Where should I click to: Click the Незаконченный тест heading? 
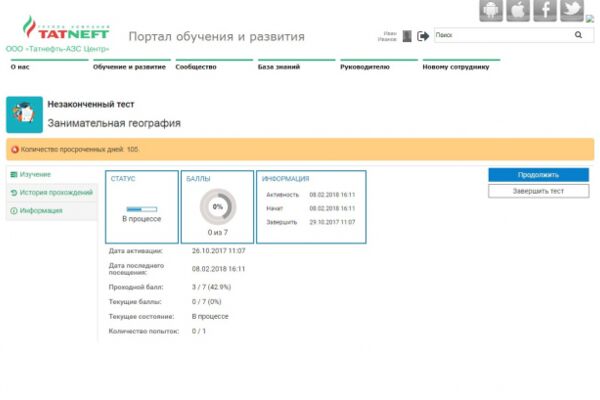(x=91, y=104)
